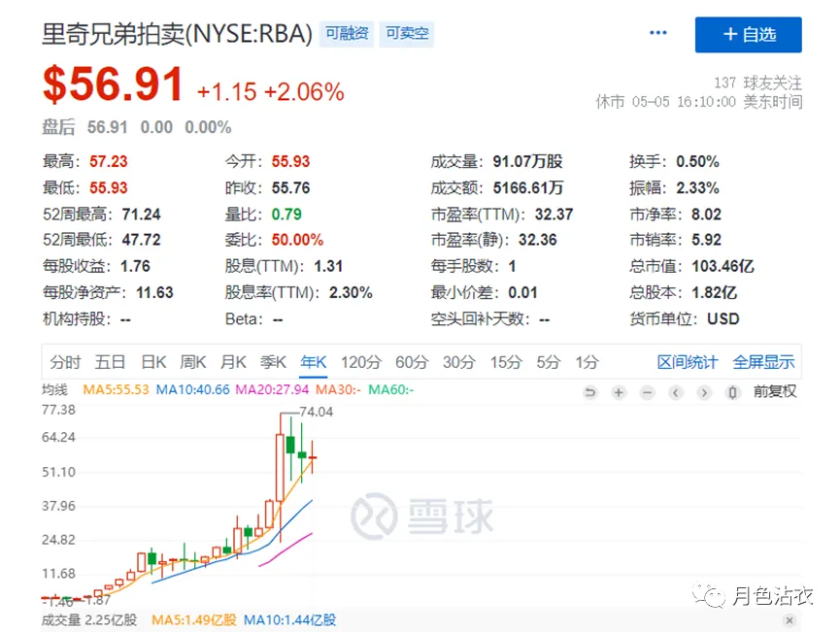Switch to the 1分 chart tab

(x=588, y=362)
